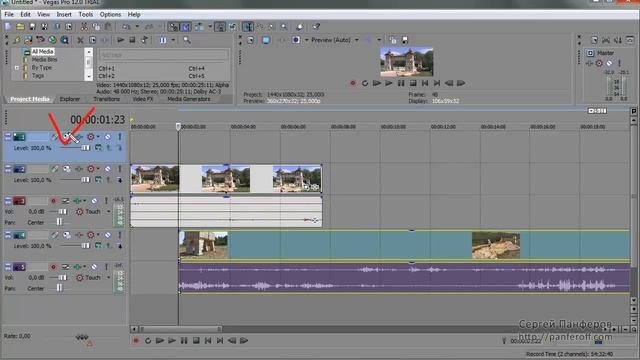Arm audio track 3 for record
The width and height of the screenshot is (640, 360).
(x=53, y=200)
